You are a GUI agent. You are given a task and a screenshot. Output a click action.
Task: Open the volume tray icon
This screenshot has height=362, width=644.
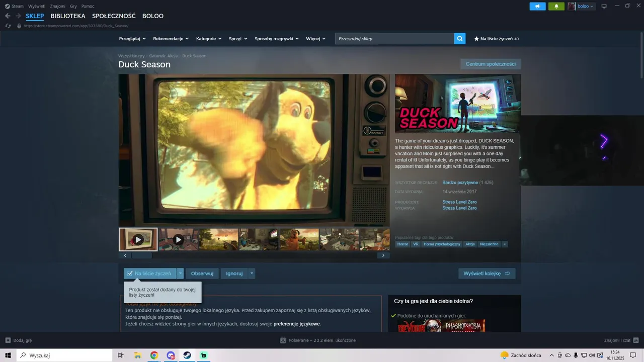tap(592, 355)
